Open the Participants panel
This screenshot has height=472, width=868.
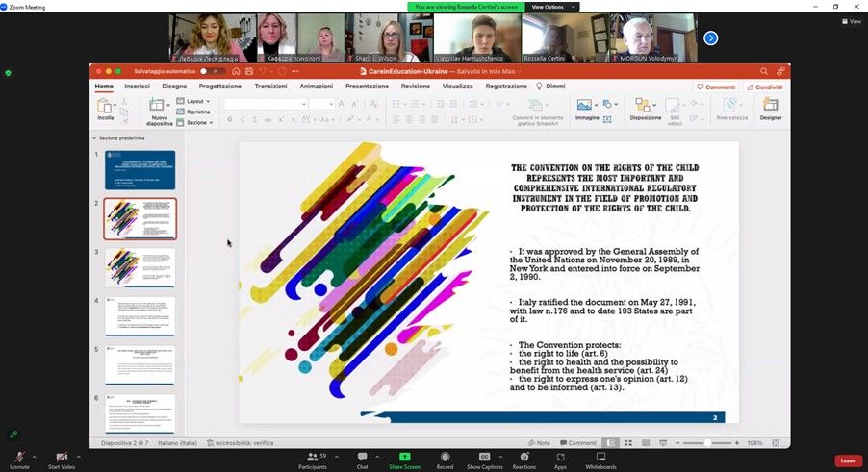click(313, 457)
